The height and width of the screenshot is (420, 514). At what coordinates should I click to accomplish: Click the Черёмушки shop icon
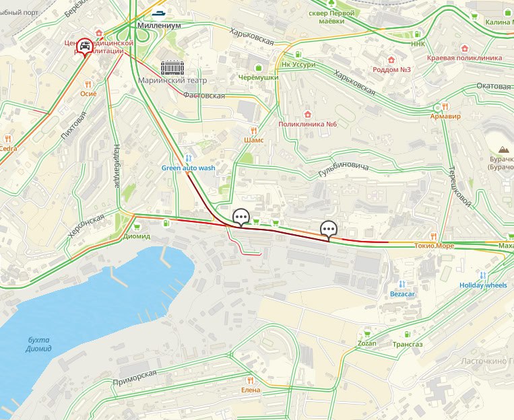pyautogui.click(x=259, y=68)
